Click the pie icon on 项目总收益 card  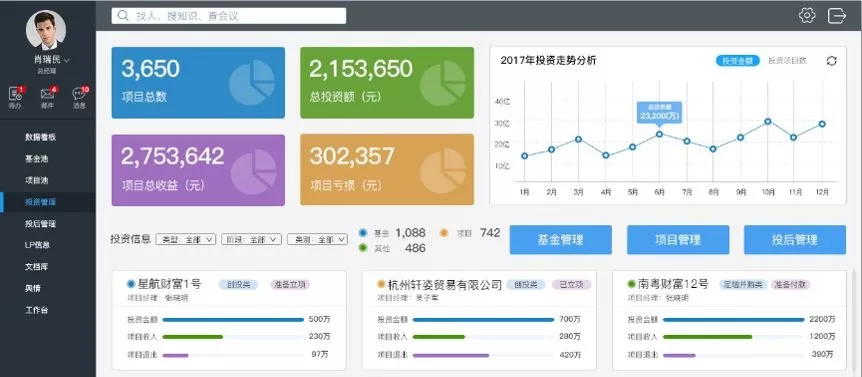point(253,171)
